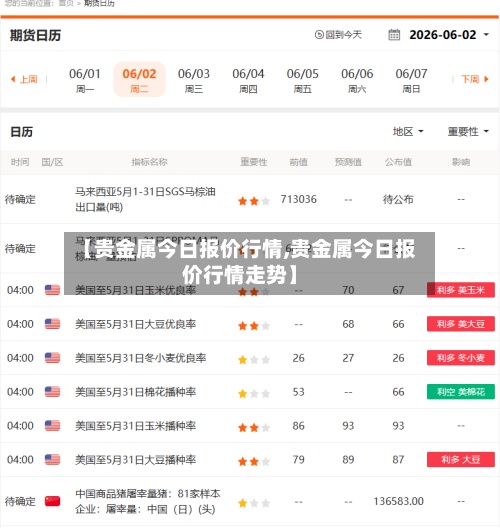Click published value 136583.00

pos(399,501)
